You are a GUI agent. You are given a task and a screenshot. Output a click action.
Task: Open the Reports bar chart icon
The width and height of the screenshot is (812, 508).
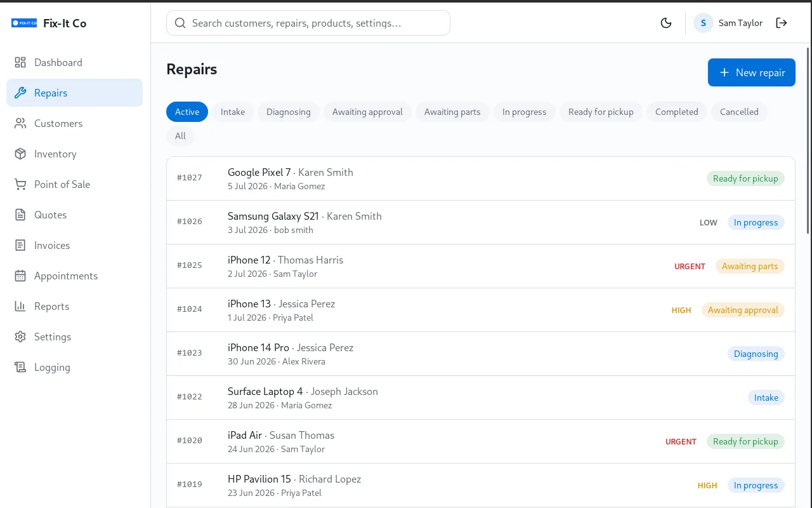[20, 306]
